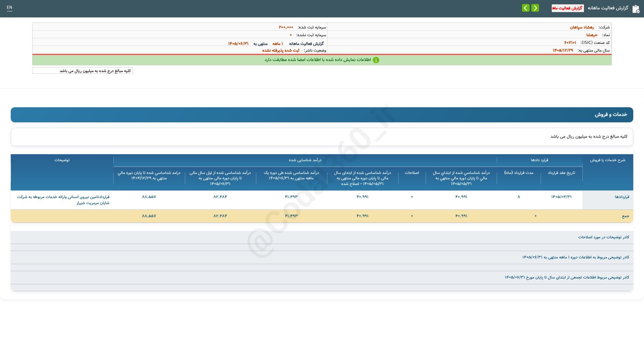The image size is (644, 362).
Task: Click the 1-month period explanation box heading
Action: coord(576,257)
